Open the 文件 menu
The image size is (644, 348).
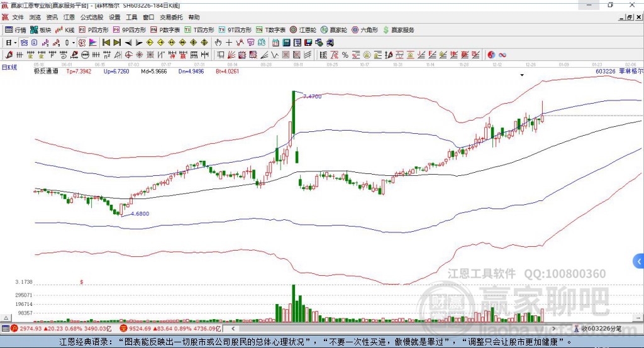coord(18,17)
